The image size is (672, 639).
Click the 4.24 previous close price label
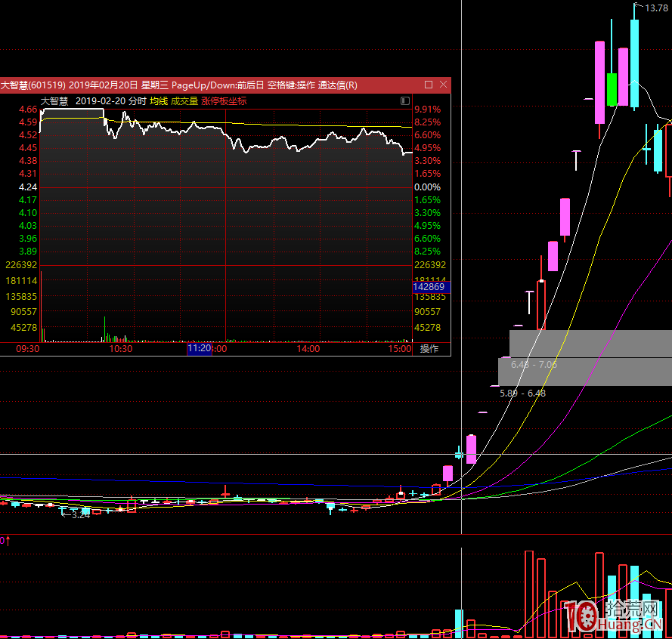pyautogui.click(x=28, y=187)
